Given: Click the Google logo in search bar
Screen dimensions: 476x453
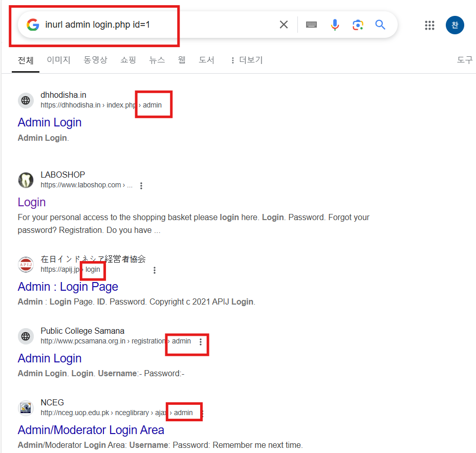Looking at the screenshot, I should pos(33,25).
